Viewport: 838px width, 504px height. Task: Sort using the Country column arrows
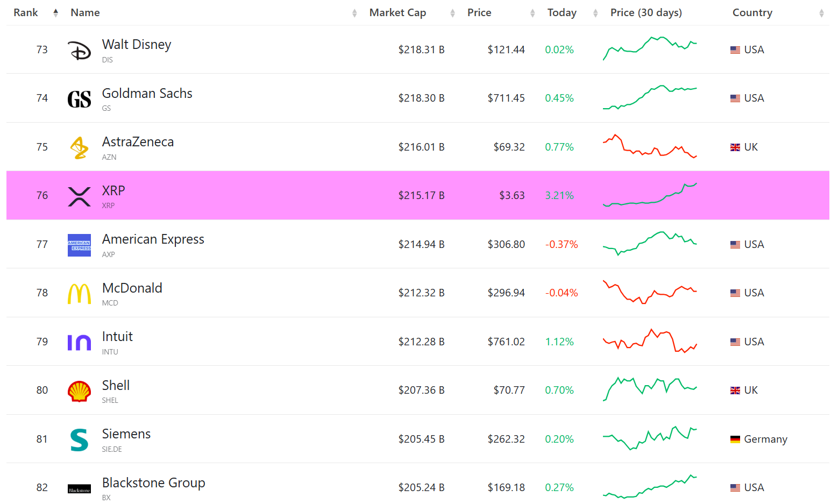click(821, 13)
